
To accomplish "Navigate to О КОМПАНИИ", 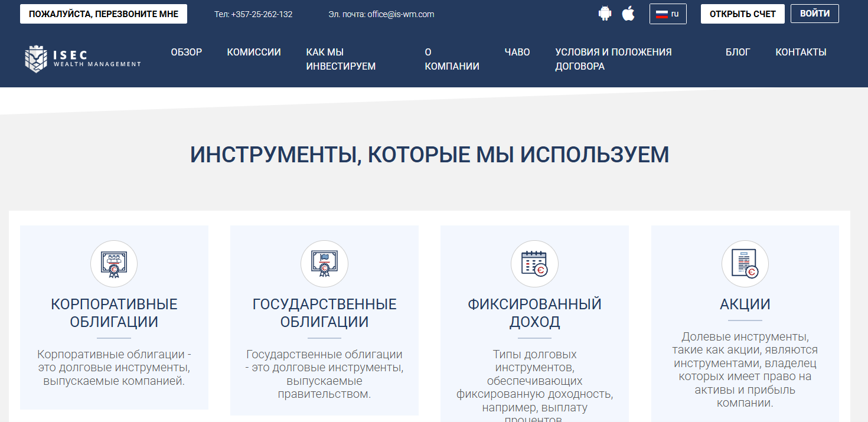I will coord(451,59).
